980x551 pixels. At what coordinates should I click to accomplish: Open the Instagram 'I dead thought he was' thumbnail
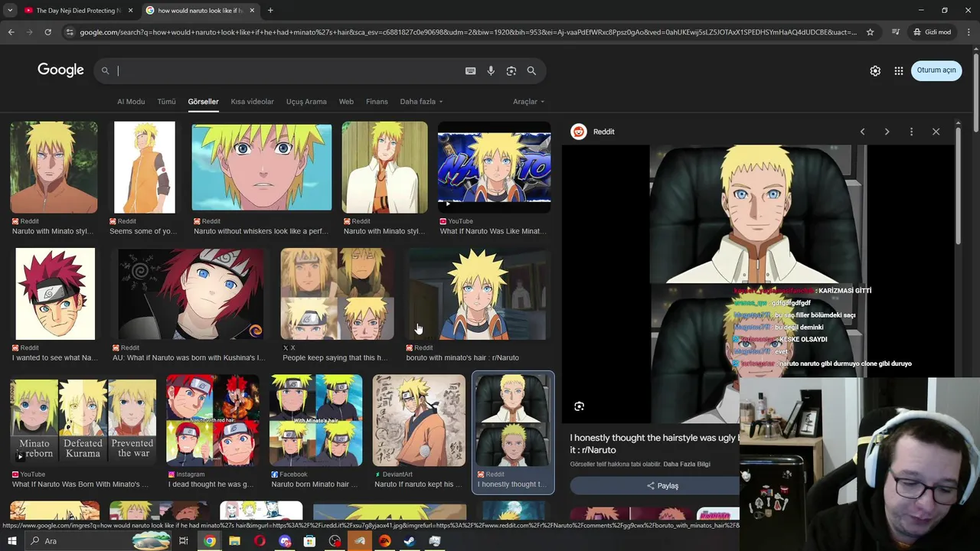(x=212, y=420)
